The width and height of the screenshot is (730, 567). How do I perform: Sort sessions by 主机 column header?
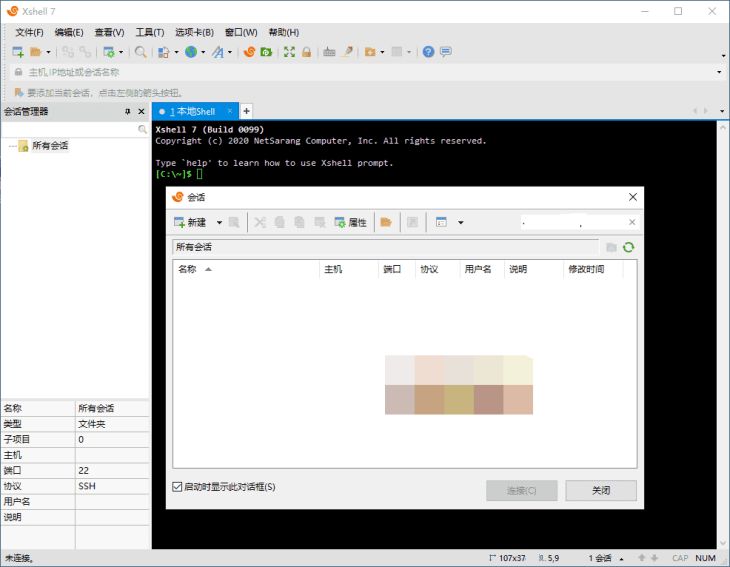click(349, 269)
